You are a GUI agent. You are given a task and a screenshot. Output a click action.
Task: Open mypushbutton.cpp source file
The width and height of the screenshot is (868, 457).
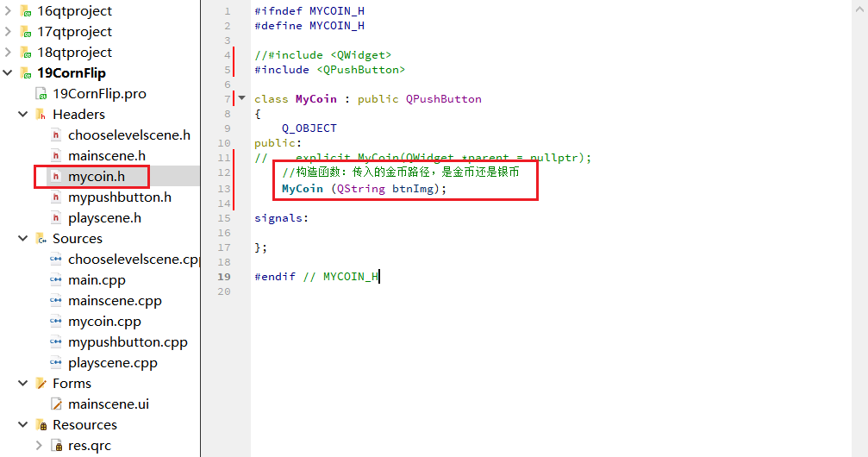click(x=128, y=341)
